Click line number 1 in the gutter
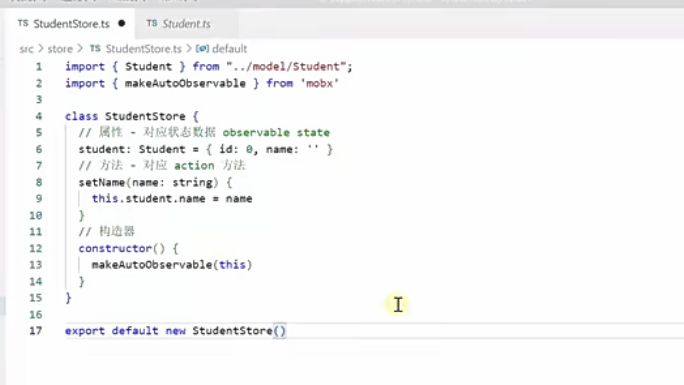 (39, 67)
